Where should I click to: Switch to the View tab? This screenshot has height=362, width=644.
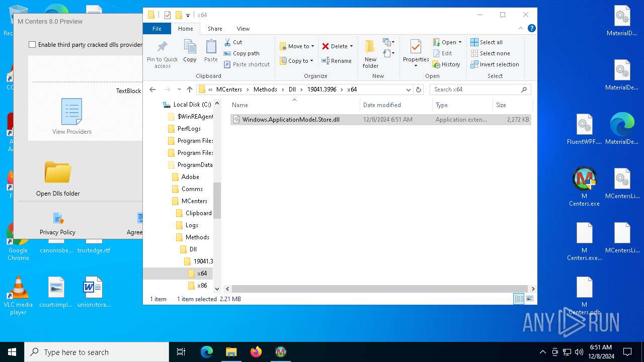243,29
